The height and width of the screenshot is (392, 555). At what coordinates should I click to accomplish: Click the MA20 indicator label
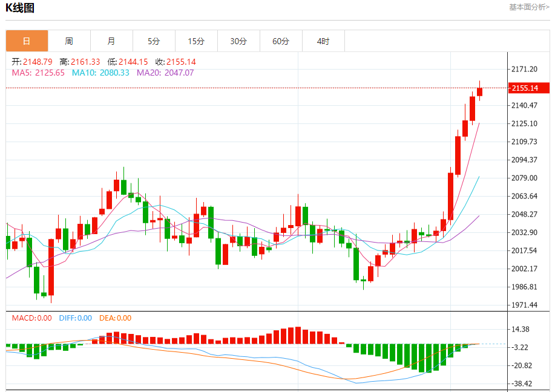165,73
